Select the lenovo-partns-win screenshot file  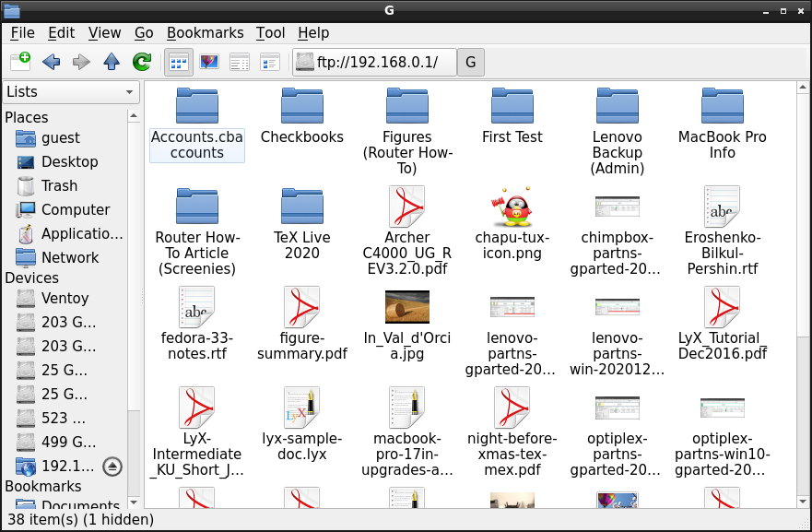[x=618, y=337]
